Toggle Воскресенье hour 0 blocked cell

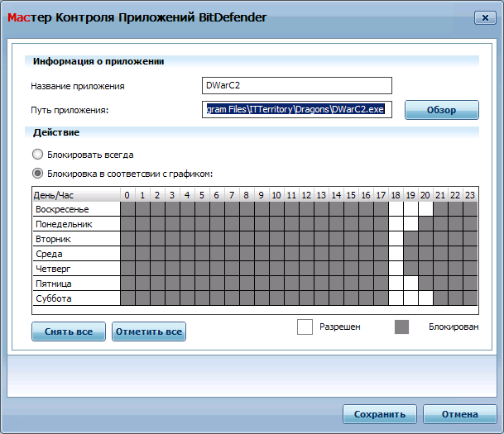127,209
